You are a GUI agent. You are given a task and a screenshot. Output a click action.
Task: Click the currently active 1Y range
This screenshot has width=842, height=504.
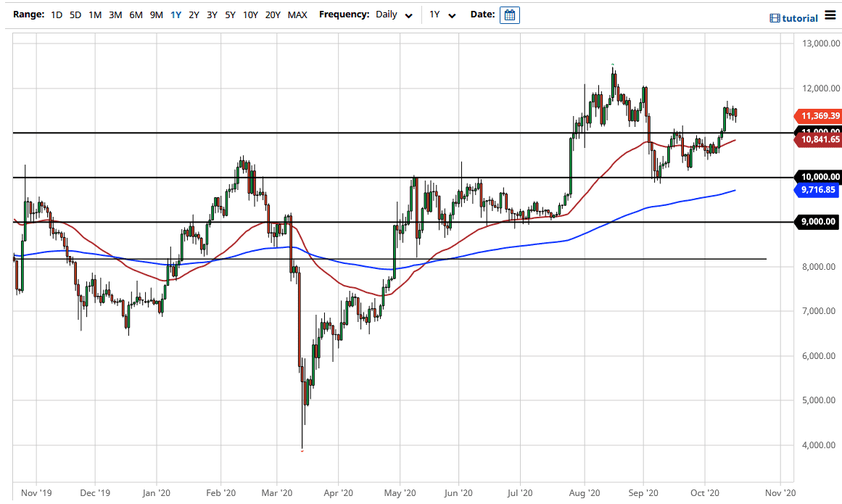(x=175, y=15)
